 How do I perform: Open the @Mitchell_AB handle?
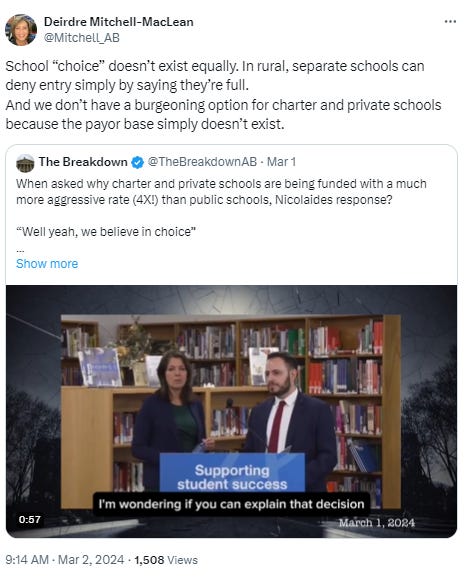click(82, 38)
